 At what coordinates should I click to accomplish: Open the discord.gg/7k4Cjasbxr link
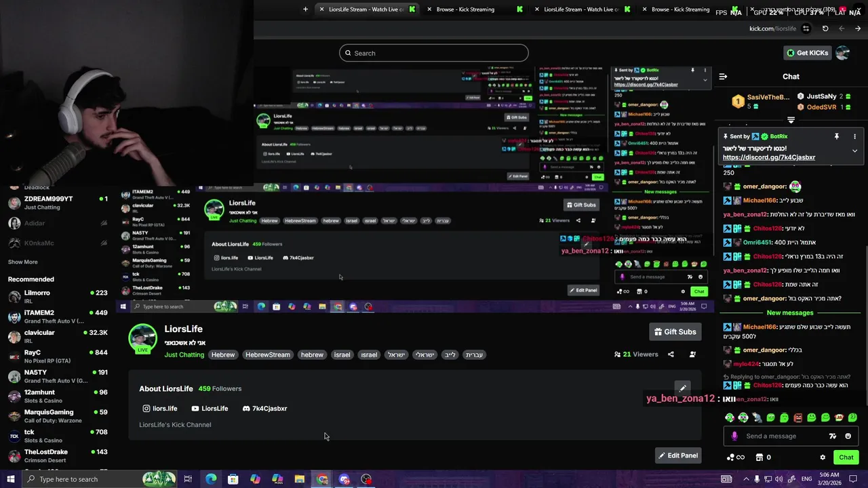pyautogui.click(x=768, y=157)
